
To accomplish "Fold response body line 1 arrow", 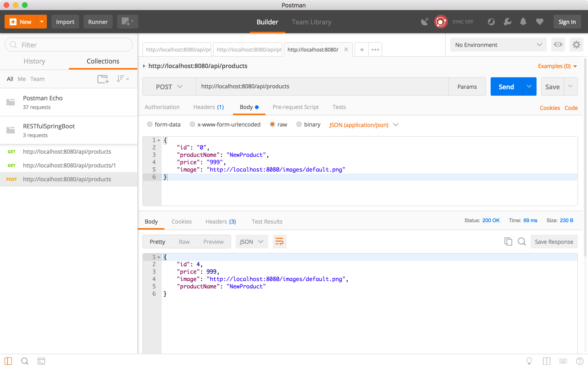I will point(159,257).
